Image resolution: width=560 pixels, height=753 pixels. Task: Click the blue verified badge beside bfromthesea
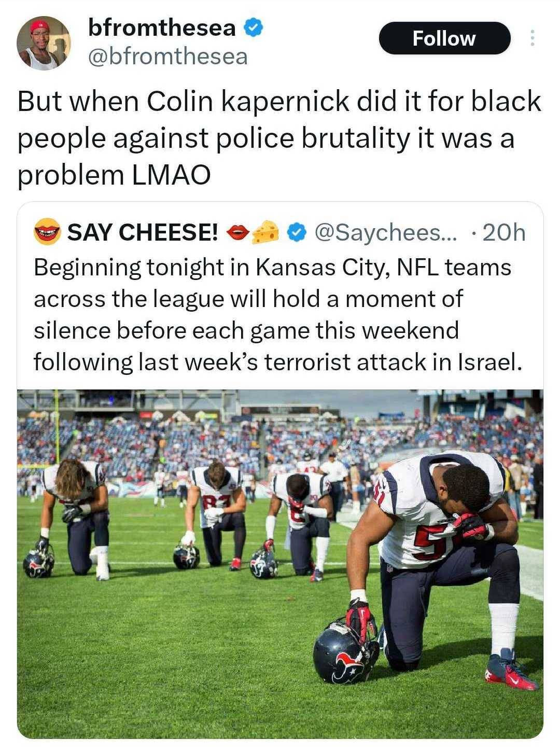tap(253, 27)
